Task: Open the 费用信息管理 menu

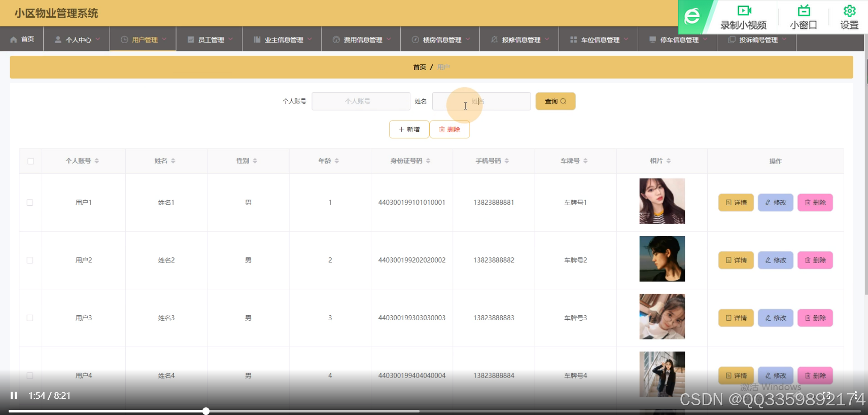Action: [x=361, y=40]
